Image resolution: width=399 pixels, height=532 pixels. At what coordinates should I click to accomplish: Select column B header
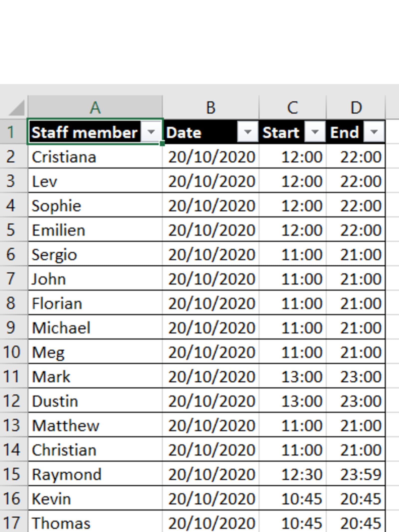[211, 108]
